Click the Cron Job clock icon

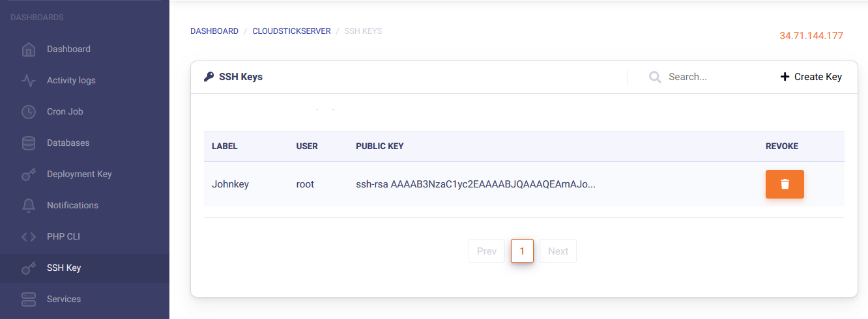29,112
